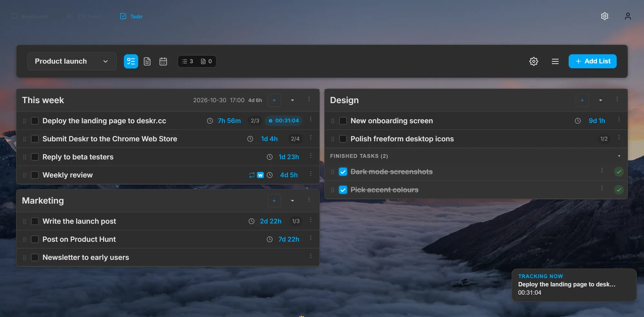Open the notes view document icon
Viewport: 644px width, 317px height.
pos(147,61)
